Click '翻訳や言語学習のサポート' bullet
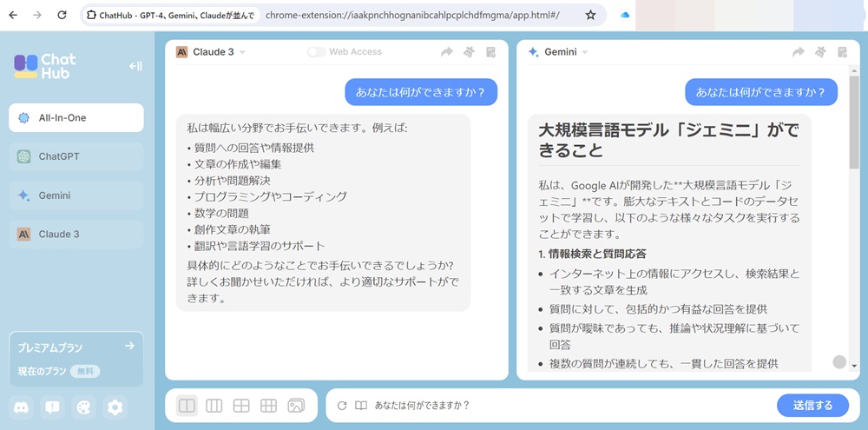 260,246
